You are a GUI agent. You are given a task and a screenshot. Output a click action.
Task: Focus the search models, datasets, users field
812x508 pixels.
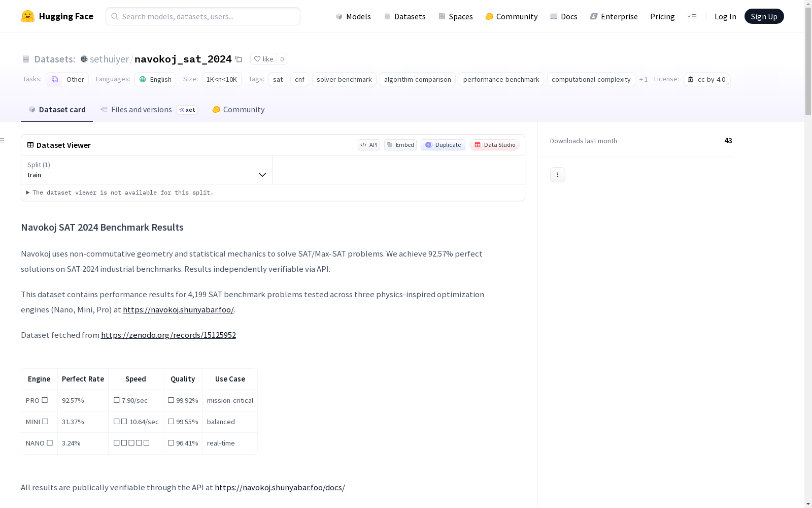203,16
